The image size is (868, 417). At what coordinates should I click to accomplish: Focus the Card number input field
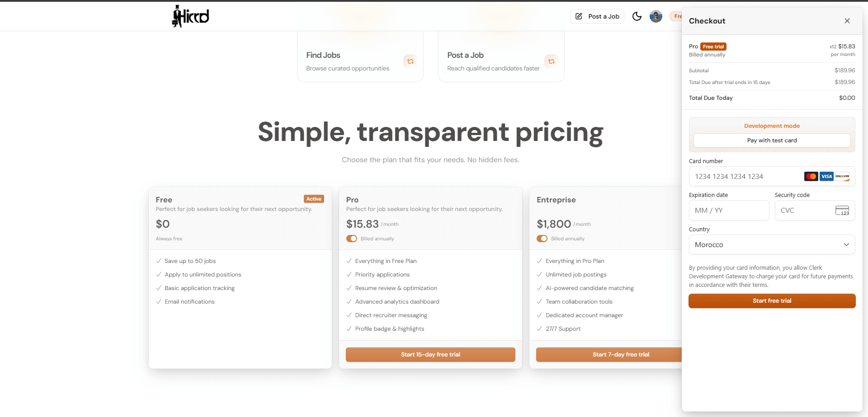(x=746, y=177)
